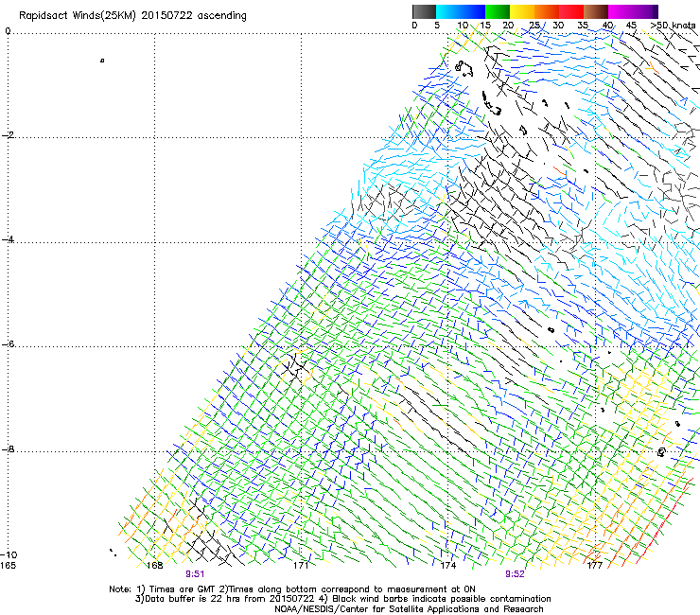The width and height of the screenshot is (700, 615).
Task: Click the "177" longitude axis label
Action: pyautogui.click(x=595, y=566)
